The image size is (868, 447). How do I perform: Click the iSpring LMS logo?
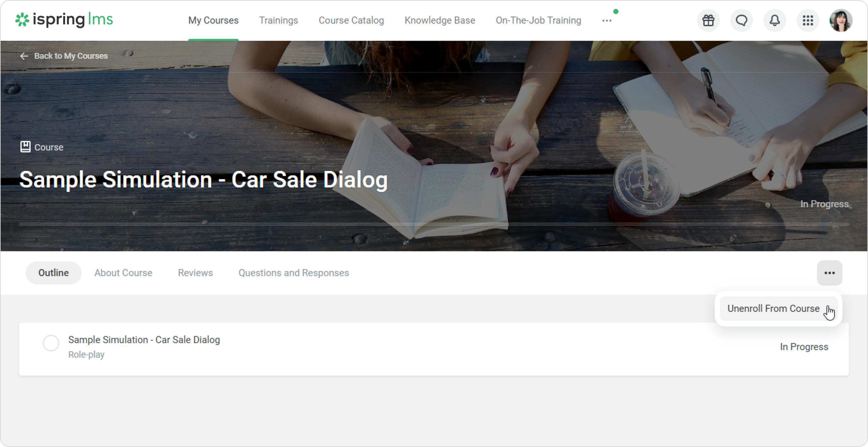(64, 20)
